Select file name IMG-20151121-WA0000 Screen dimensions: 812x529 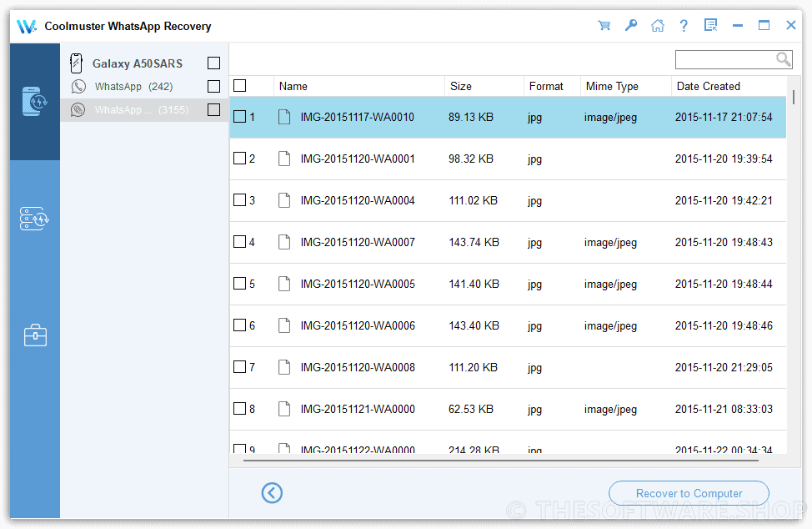pos(358,409)
